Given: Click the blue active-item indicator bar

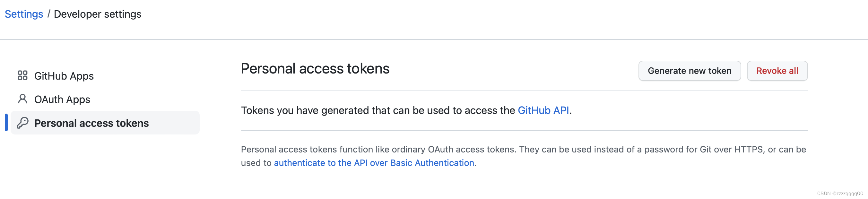Looking at the screenshot, I should tap(6, 123).
